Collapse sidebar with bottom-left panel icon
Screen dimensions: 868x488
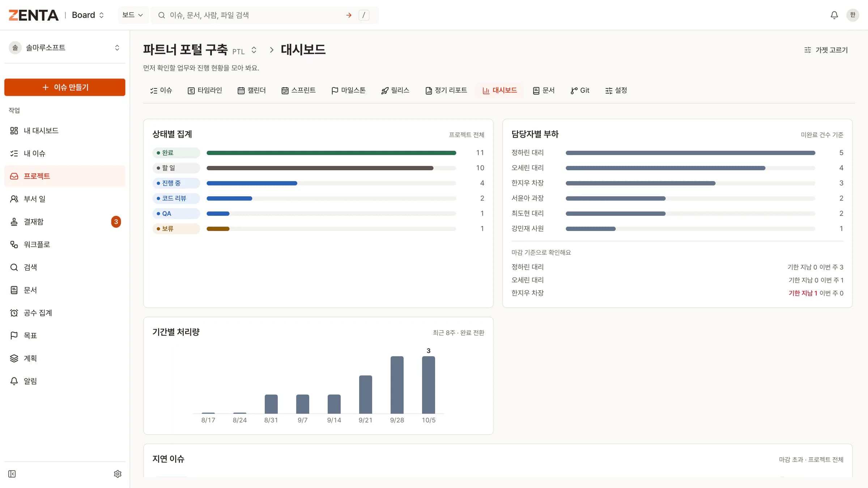(x=12, y=474)
